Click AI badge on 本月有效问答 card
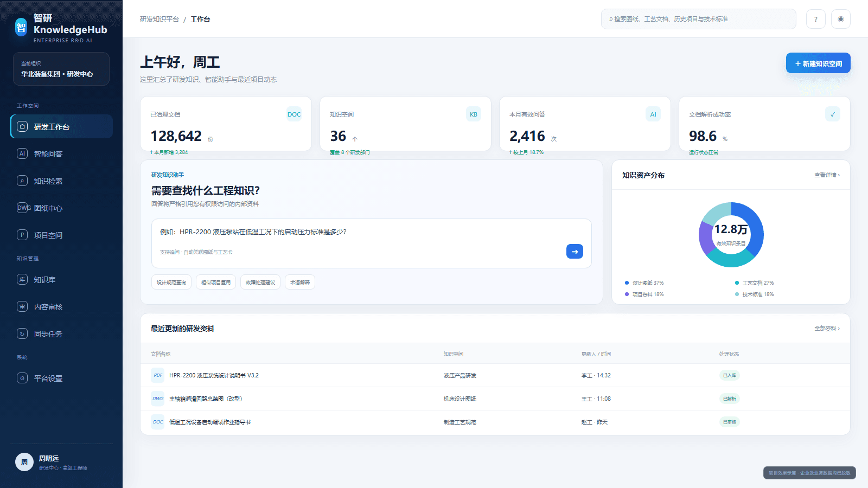 (x=653, y=114)
